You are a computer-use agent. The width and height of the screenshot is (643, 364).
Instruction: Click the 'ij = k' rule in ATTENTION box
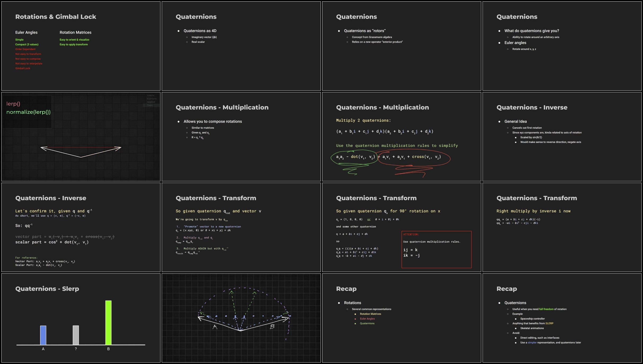(x=410, y=250)
